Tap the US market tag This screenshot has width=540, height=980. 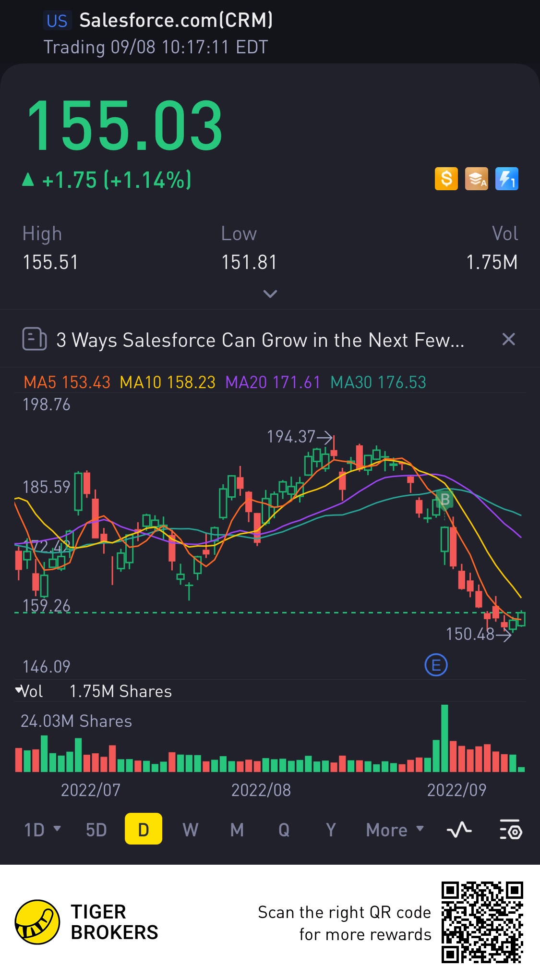coord(57,21)
